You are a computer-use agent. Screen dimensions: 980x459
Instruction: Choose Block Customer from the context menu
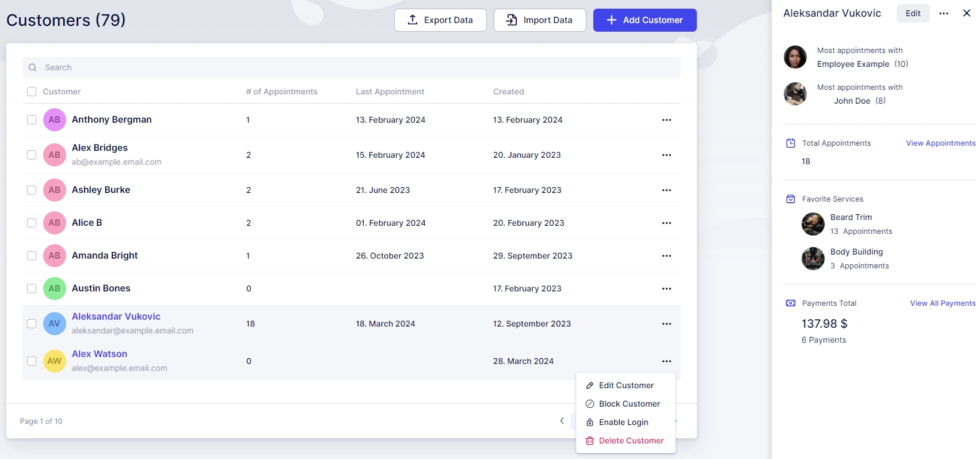coord(629,404)
